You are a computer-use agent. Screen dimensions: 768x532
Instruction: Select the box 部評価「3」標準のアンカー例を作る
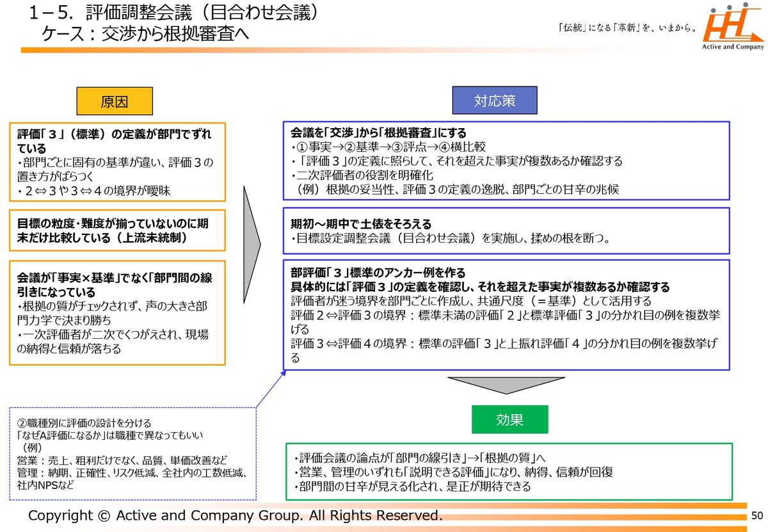(506, 314)
